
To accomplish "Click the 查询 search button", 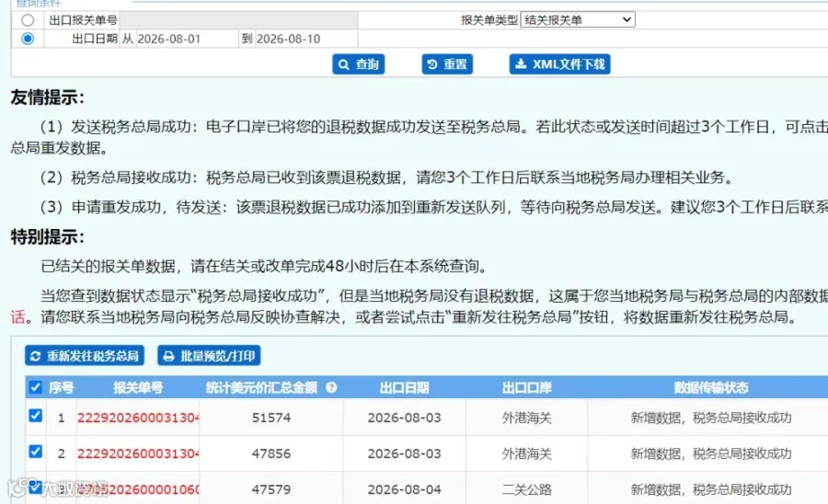I will pyautogui.click(x=359, y=64).
